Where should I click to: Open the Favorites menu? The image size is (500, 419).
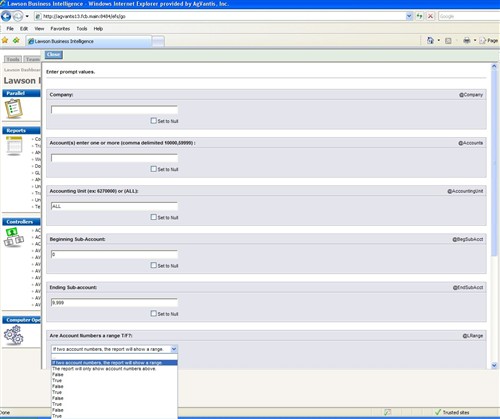60,29
